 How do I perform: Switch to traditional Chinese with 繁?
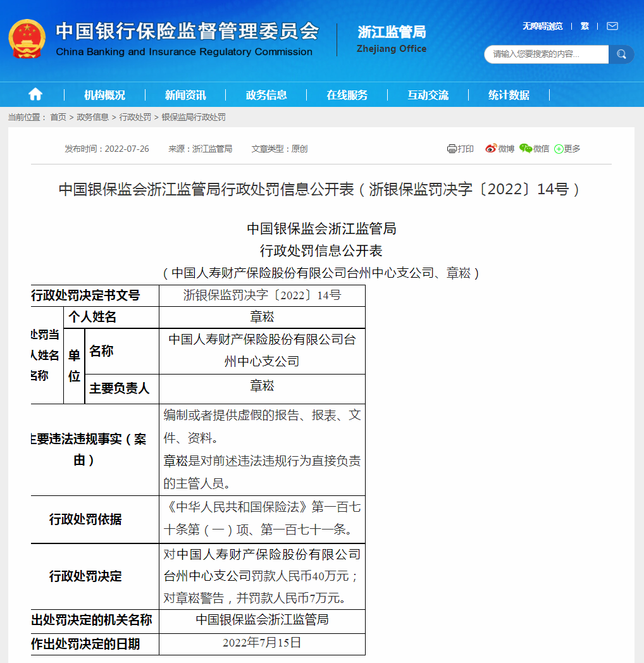click(585, 26)
